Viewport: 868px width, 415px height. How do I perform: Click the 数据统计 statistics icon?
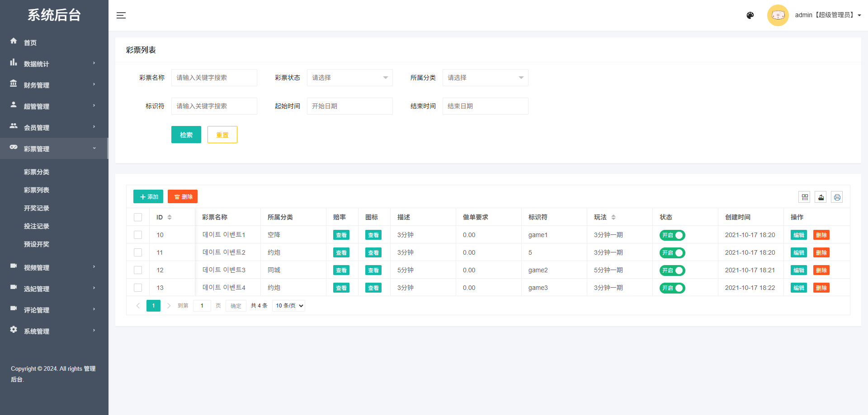pos(14,63)
